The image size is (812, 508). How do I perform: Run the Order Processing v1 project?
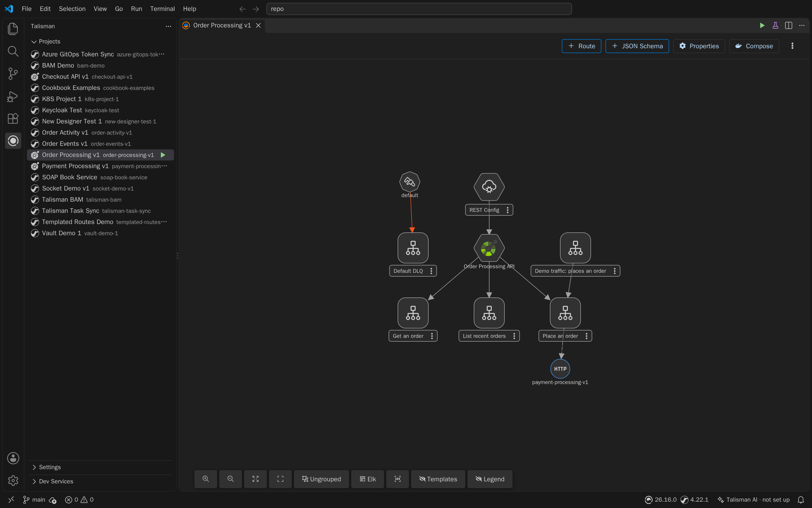[x=163, y=155]
